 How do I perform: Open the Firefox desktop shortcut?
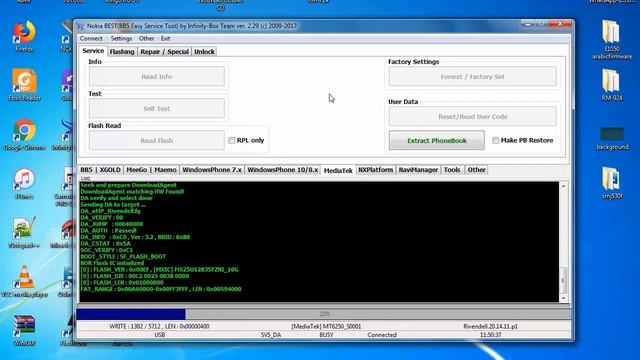(24, 36)
